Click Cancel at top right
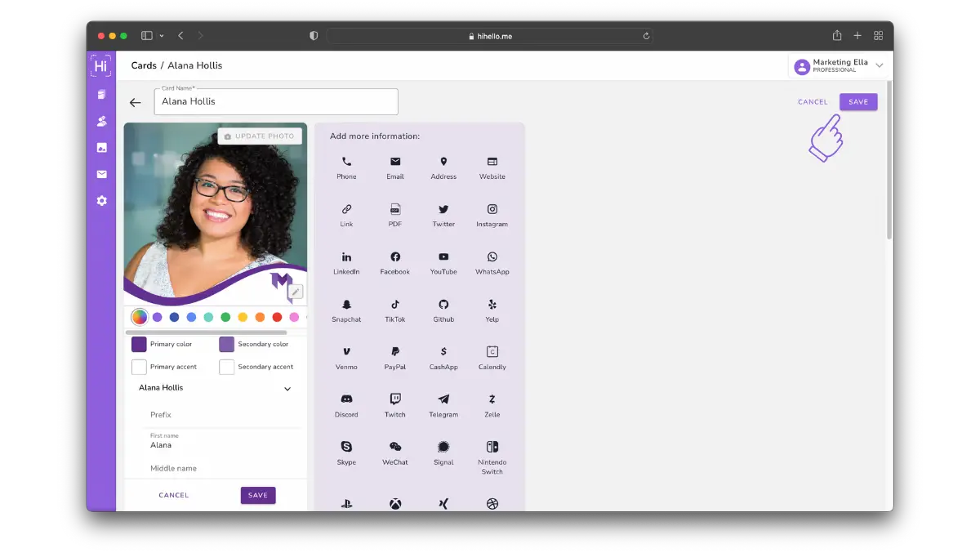The image size is (980, 553). pos(813,102)
